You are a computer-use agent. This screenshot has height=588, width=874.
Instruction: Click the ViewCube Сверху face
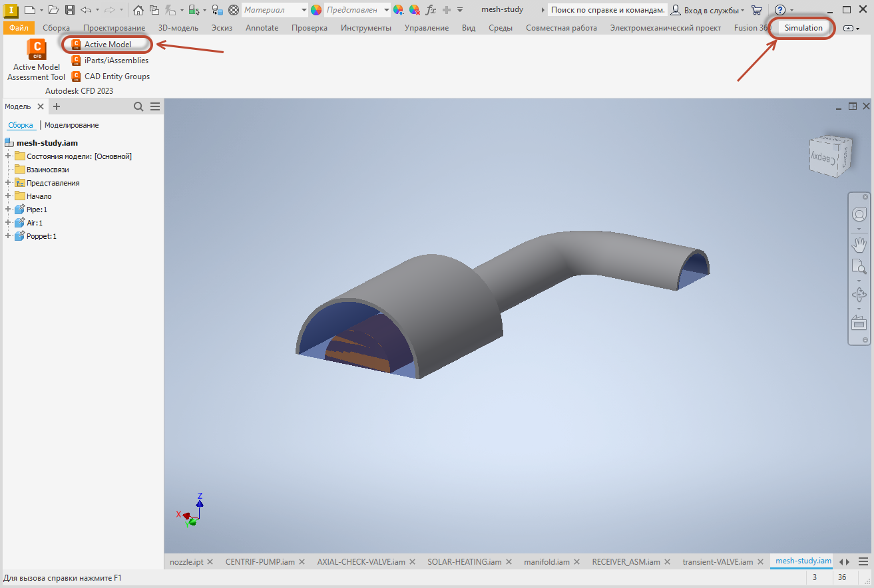click(825, 159)
